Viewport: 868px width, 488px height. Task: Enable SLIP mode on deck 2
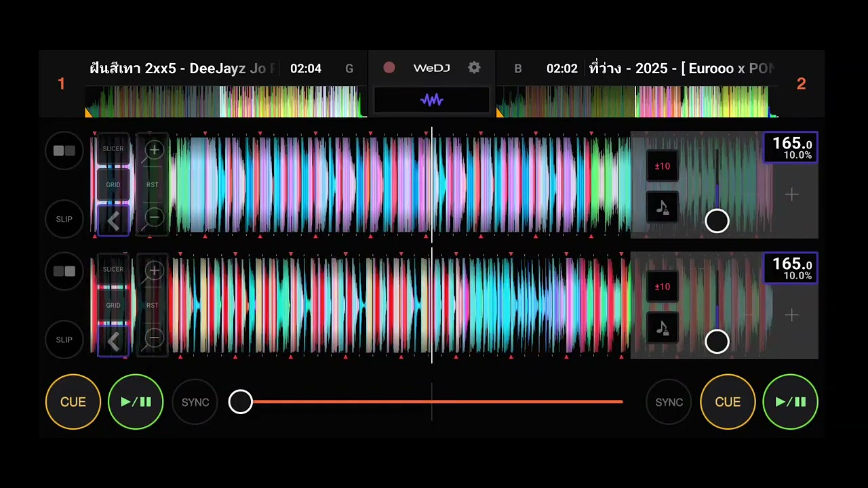(x=64, y=340)
